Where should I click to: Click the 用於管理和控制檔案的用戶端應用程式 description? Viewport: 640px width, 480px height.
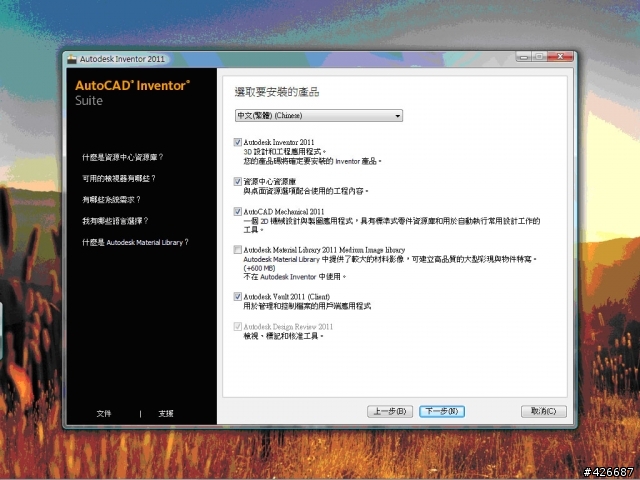tap(307, 306)
